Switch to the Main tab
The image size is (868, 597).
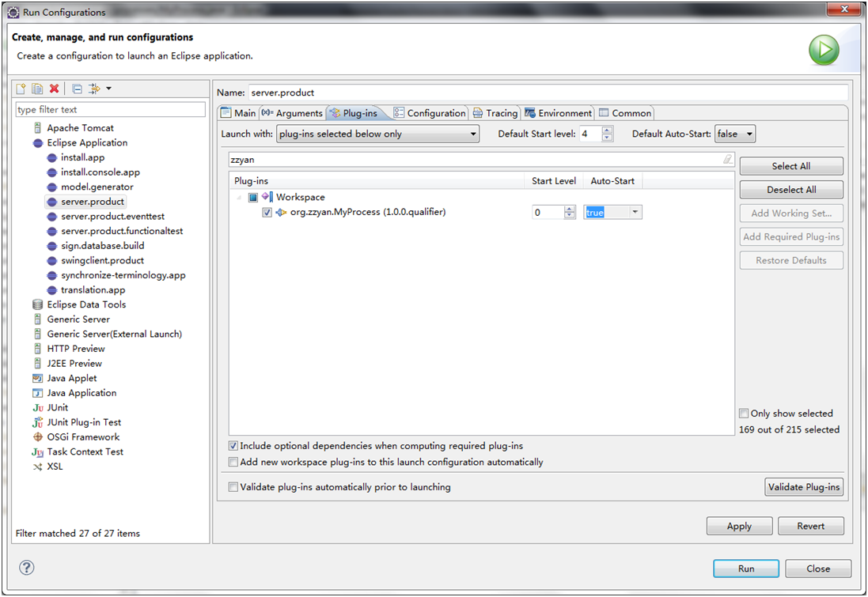(239, 113)
